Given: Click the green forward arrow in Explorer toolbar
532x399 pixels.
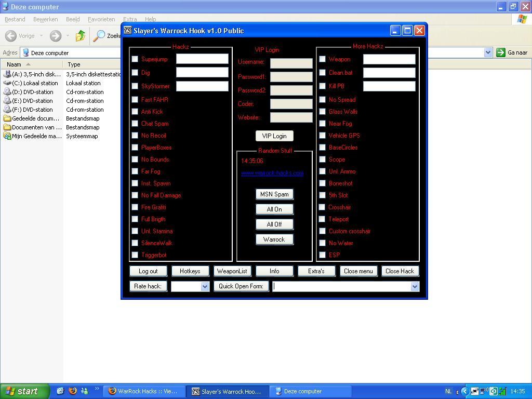Looking at the screenshot, I should point(56,36).
